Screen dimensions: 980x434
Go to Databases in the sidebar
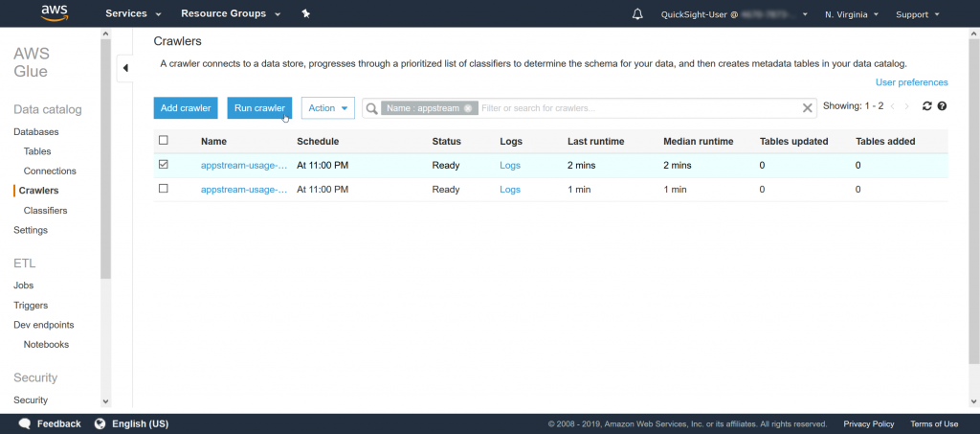point(36,132)
